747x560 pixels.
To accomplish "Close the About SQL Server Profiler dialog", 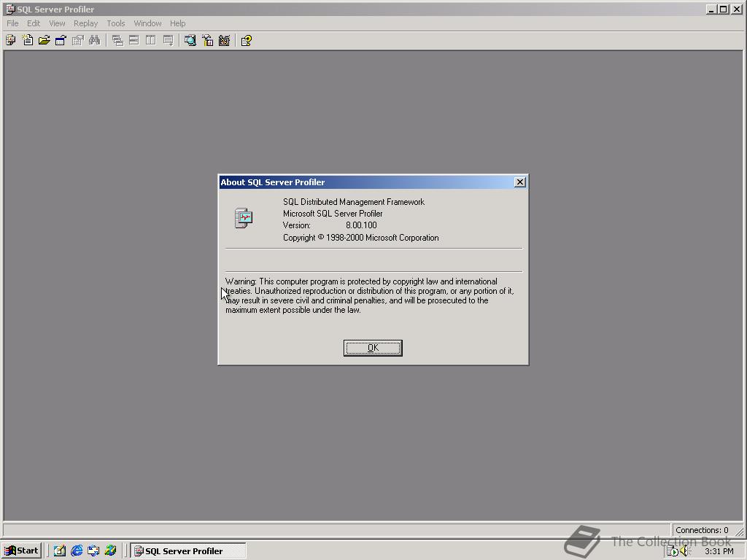I will [x=519, y=182].
